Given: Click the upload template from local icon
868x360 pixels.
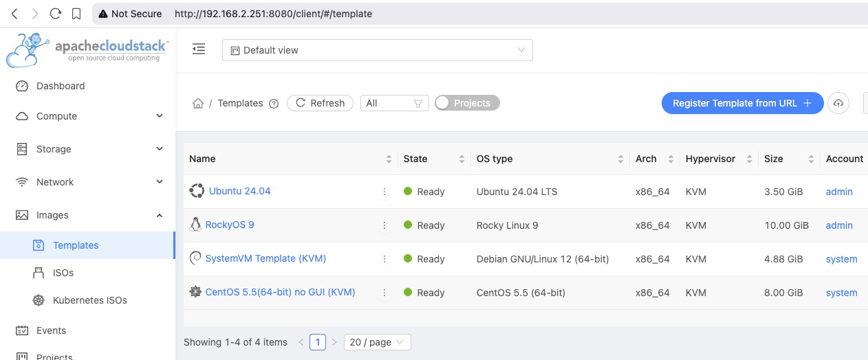Looking at the screenshot, I should click(x=838, y=103).
